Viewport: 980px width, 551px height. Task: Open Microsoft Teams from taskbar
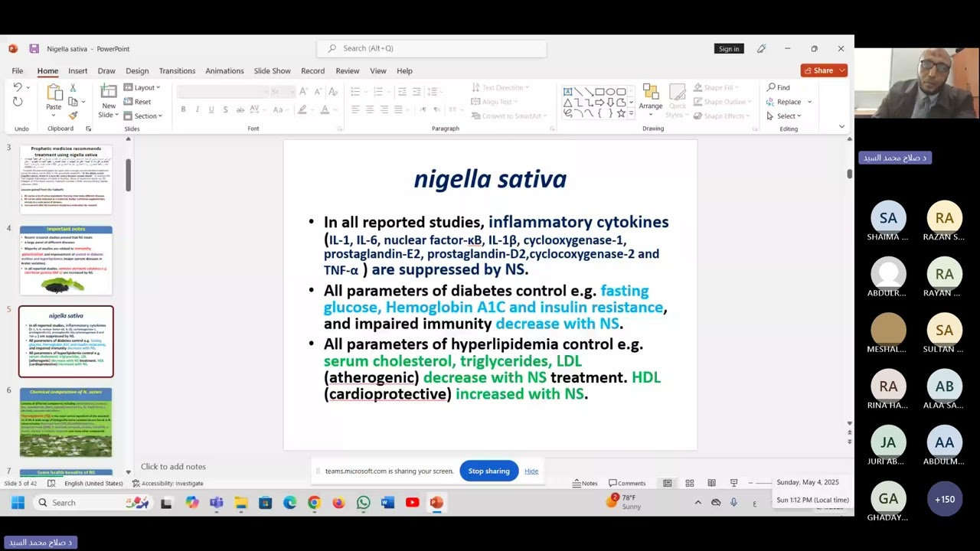click(216, 503)
